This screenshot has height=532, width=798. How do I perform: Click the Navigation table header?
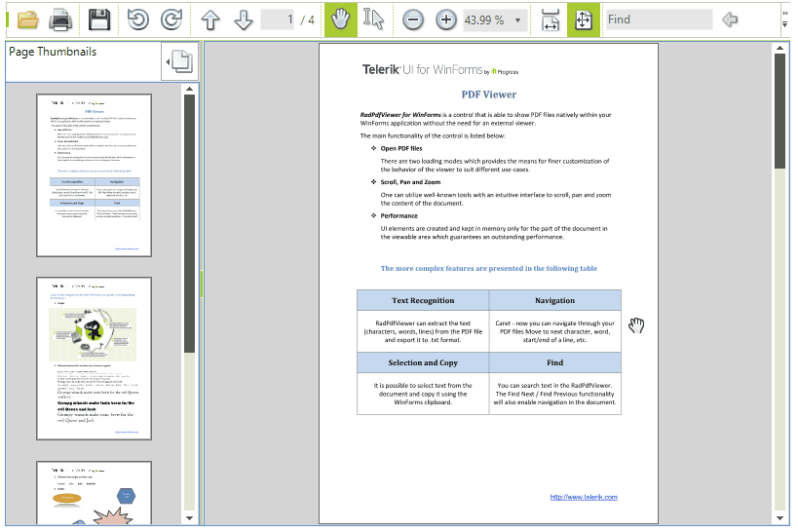point(554,300)
